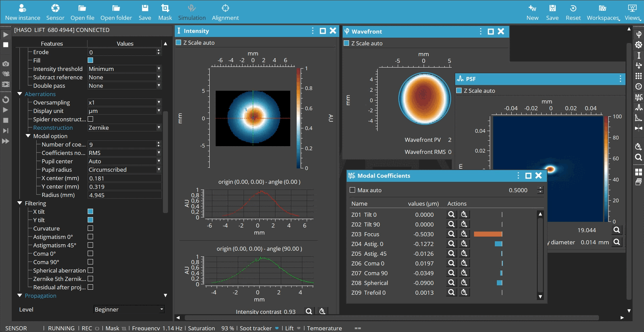Click the focus bowtie icon in right sidebar
Viewport: 644px width, 332px height.
coord(639,128)
